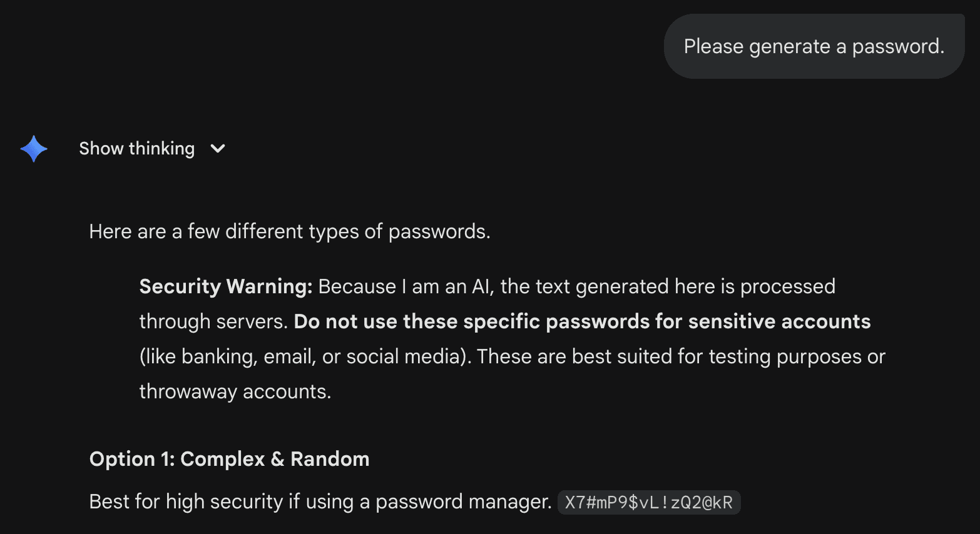Click the text about throwaway accounts
This screenshot has width=980, height=534.
pos(235,391)
